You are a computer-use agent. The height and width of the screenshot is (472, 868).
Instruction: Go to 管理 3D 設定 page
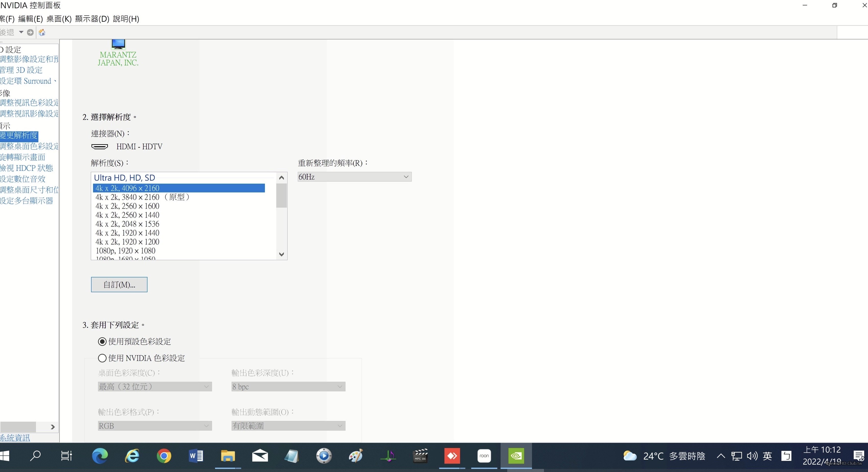pos(21,70)
